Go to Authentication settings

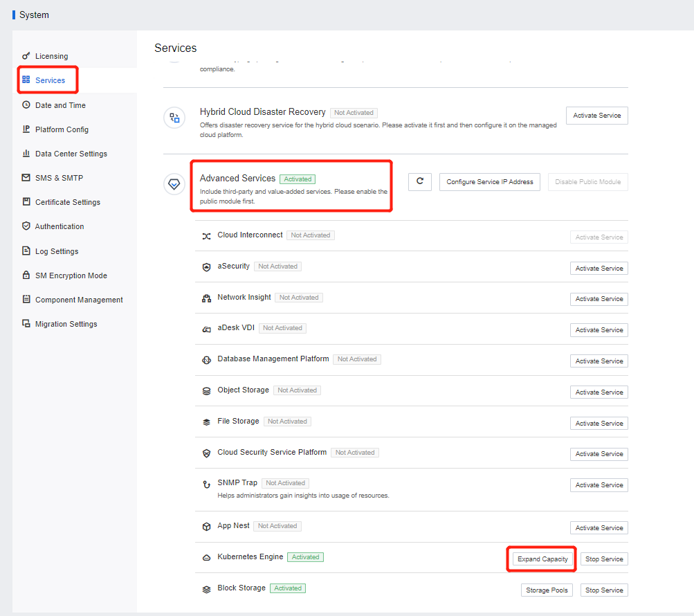(60, 226)
